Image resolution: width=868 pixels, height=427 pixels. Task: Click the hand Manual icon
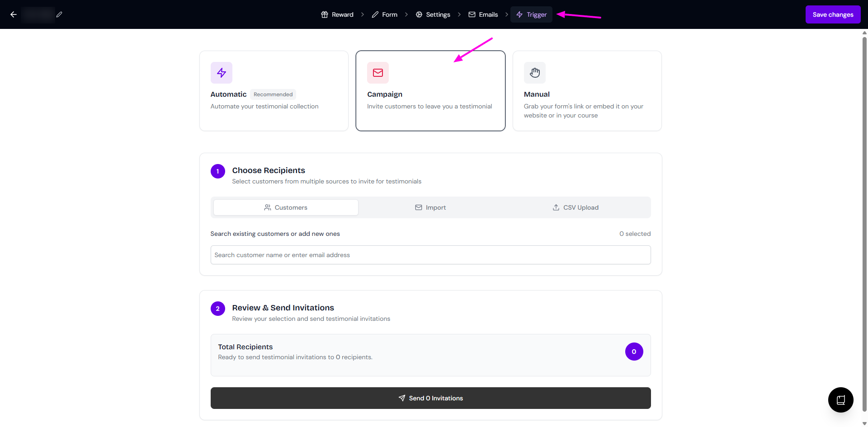(534, 73)
